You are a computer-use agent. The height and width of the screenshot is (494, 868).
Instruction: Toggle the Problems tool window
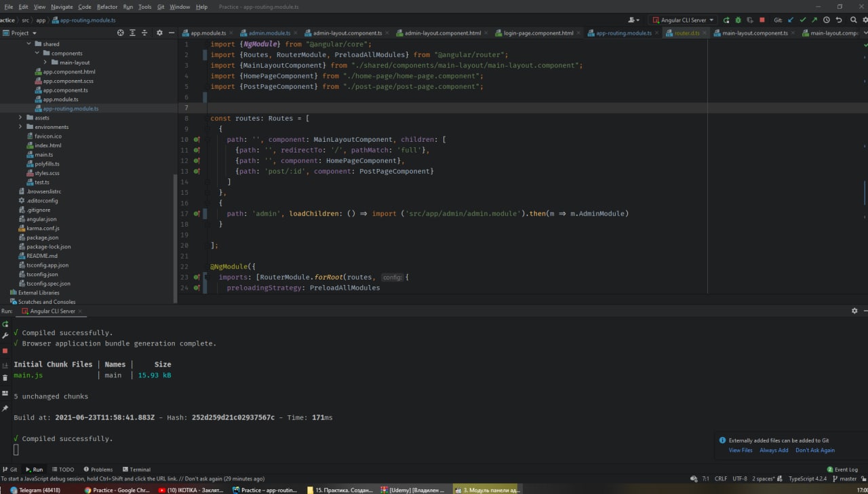click(x=98, y=470)
